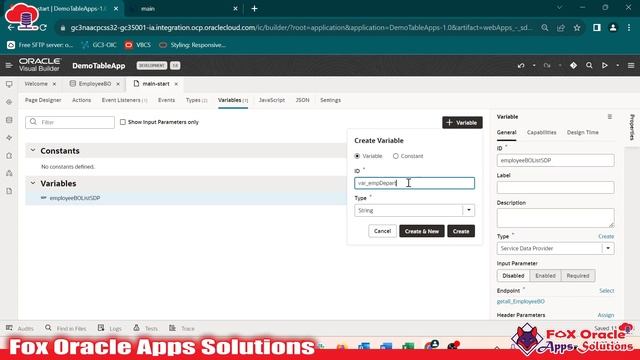Viewport: 640px width, 360px height.
Task: Open dropdown arrow next to Preview
Action: click(618, 65)
